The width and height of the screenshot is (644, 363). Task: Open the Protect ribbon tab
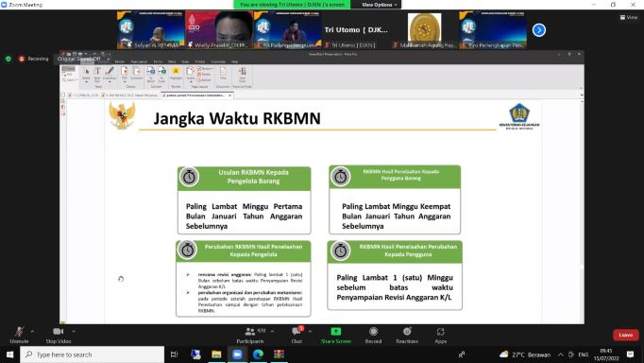tap(199, 61)
